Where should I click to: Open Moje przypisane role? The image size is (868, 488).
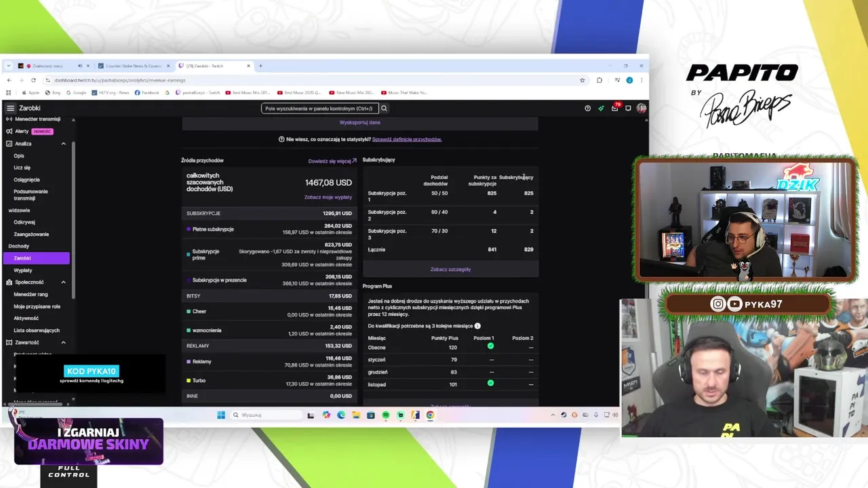(37, 306)
